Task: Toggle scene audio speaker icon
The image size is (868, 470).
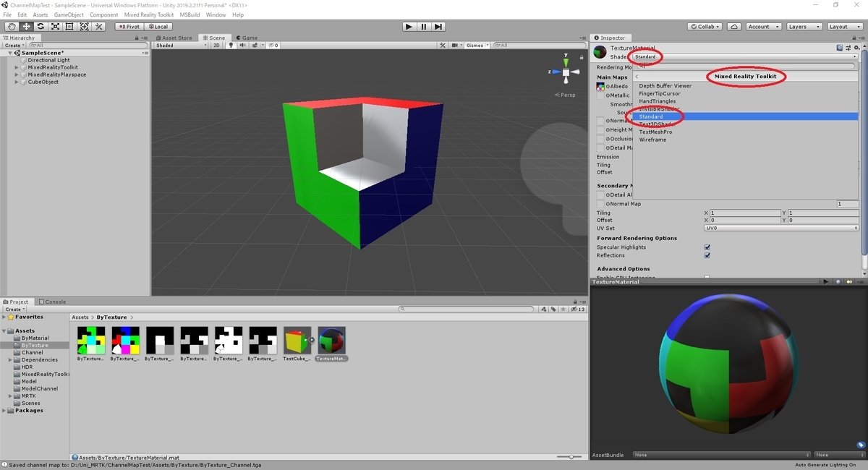Action: pyautogui.click(x=242, y=45)
